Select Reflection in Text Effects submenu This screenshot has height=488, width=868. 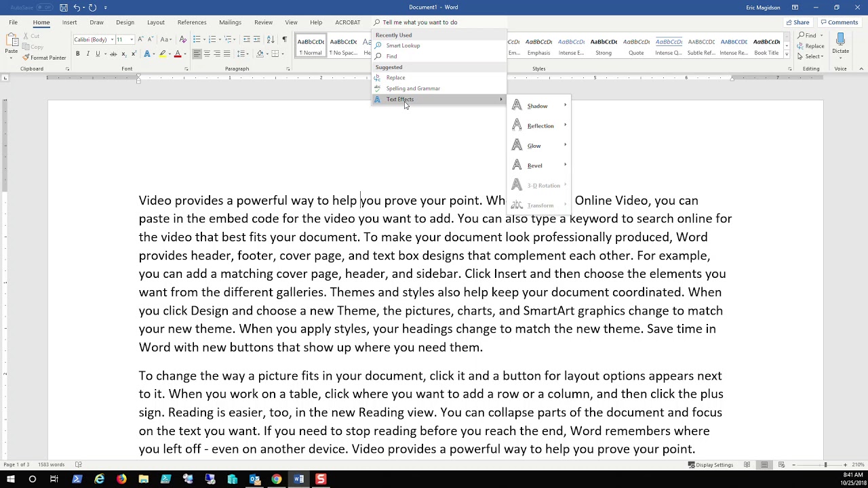point(540,126)
